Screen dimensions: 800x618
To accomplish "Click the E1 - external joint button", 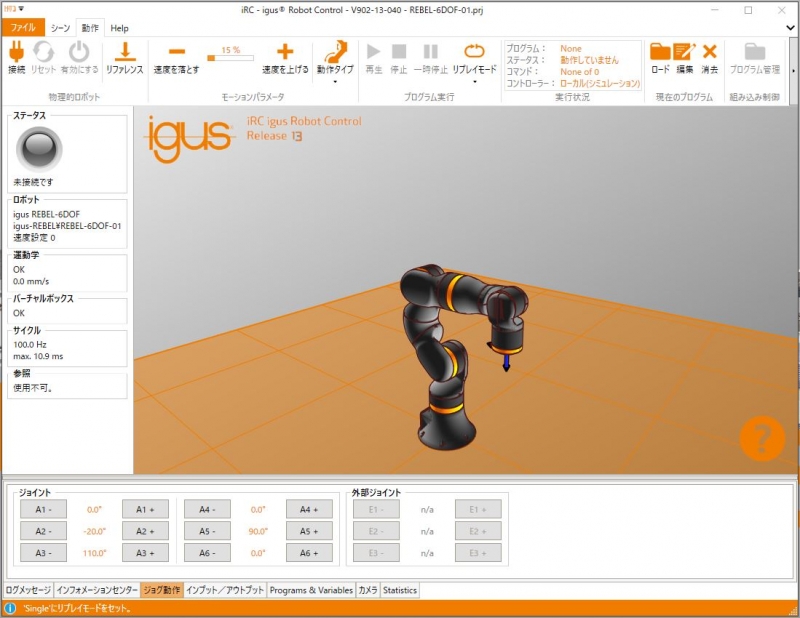I will [377, 509].
